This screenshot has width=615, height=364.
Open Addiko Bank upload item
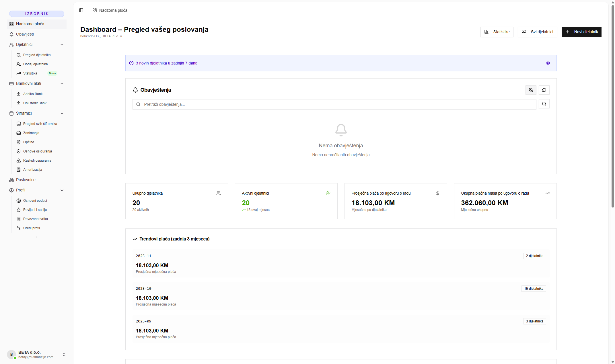[33, 94]
